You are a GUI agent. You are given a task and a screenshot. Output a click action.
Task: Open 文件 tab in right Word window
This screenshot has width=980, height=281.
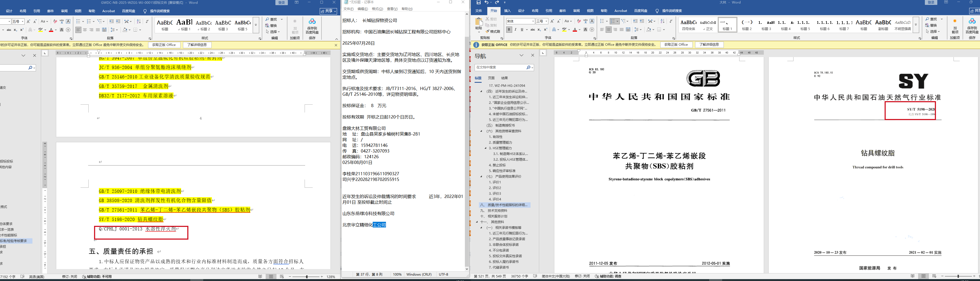point(479,11)
